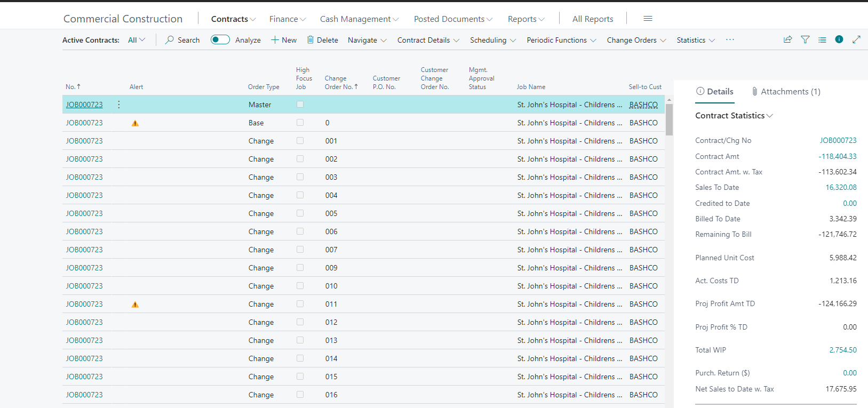The height and width of the screenshot is (408, 868).
Task: Sort by Change Order No. column header
Action: click(x=341, y=82)
